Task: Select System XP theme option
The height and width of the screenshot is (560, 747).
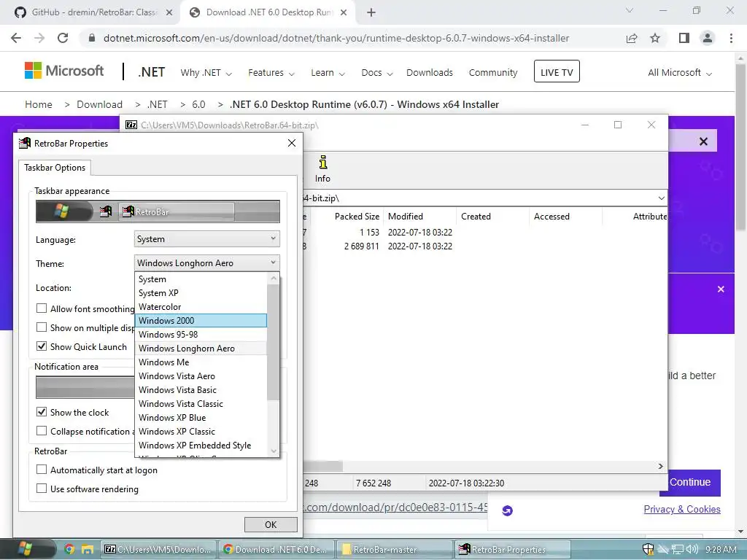Action: pos(201,293)
